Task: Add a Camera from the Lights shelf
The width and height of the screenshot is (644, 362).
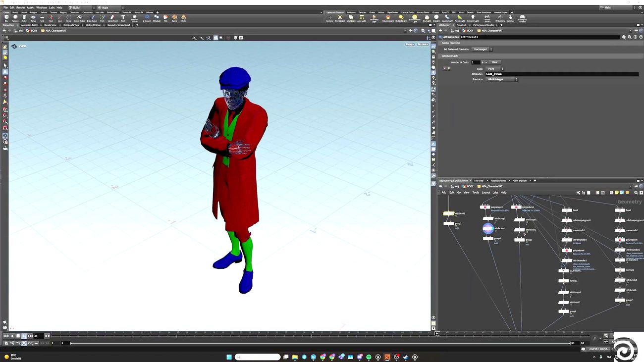Action: tap(329, 18)
